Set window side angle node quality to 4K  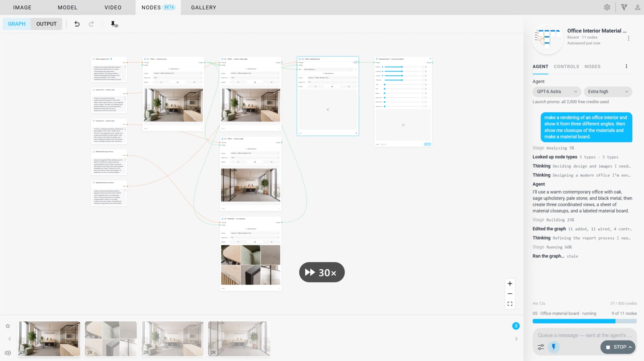[x=271, y=82]
